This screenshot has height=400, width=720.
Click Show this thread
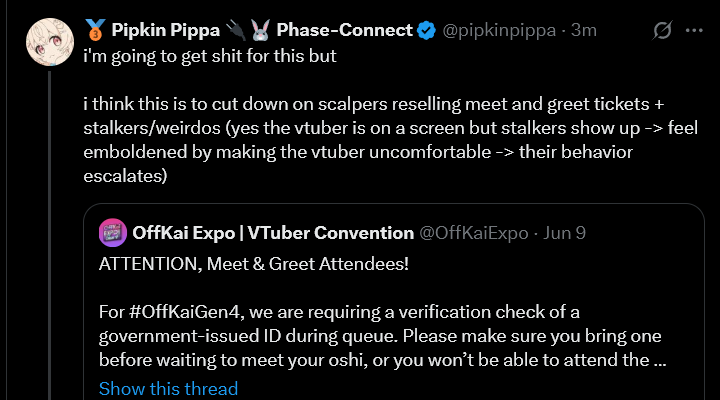pos(168,388)
